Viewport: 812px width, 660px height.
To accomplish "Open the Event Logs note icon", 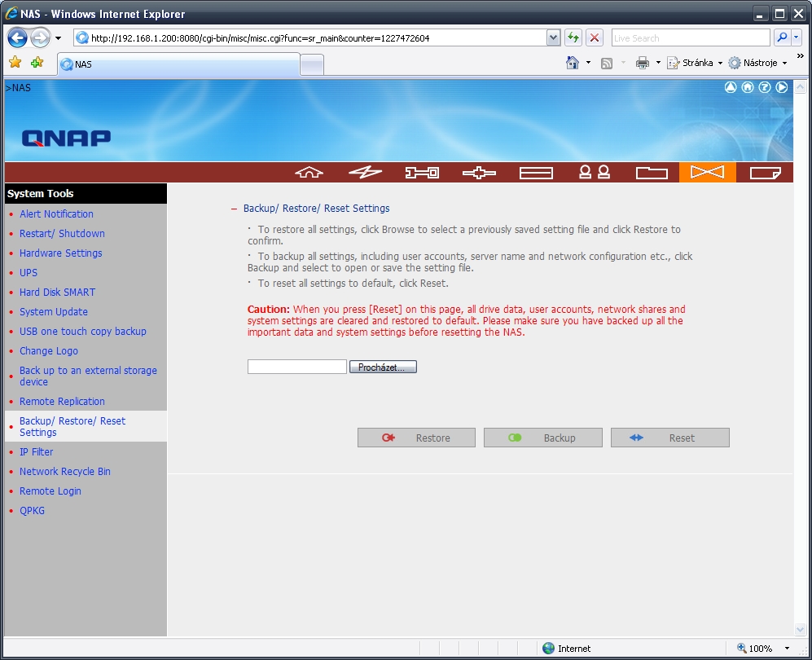I will click(x=765, y=173).
